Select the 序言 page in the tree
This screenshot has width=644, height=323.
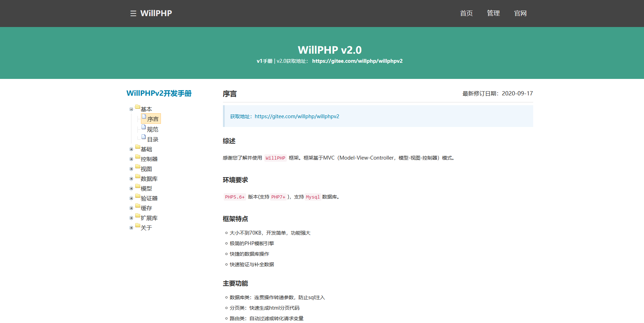152,119
